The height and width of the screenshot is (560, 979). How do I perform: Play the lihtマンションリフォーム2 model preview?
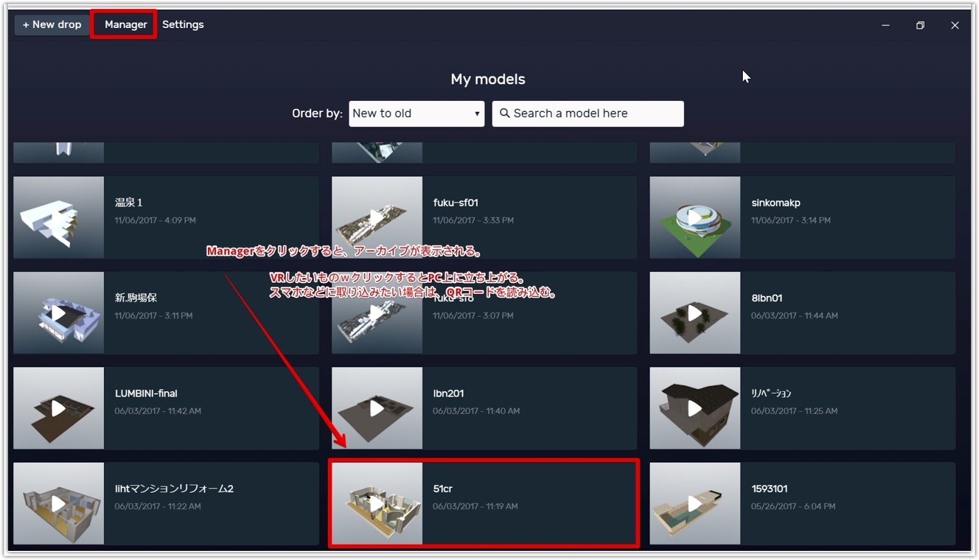coord(58,504)
